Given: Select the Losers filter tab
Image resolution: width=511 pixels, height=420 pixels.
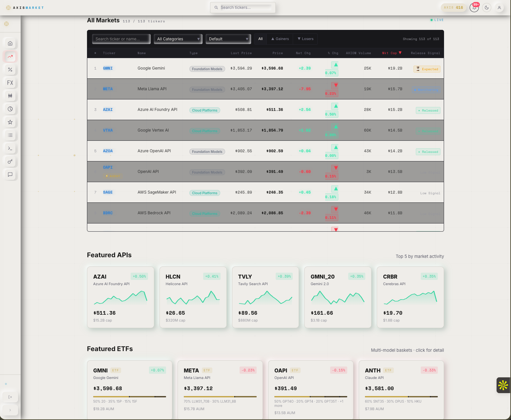Looking at the screenshot, I should coord(306,39).
